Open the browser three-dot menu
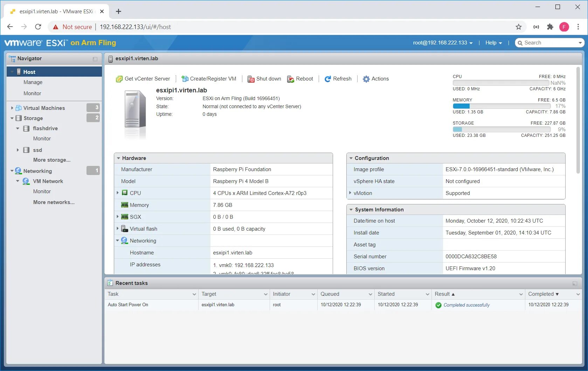Viewport: 588px width, 371px height. point(578,27)
